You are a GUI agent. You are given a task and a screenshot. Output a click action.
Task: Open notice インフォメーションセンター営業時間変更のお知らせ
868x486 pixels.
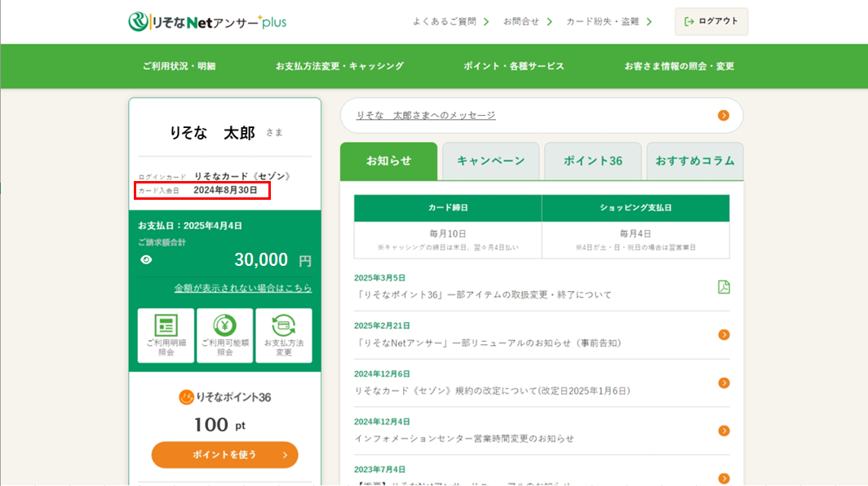[464, 439]
